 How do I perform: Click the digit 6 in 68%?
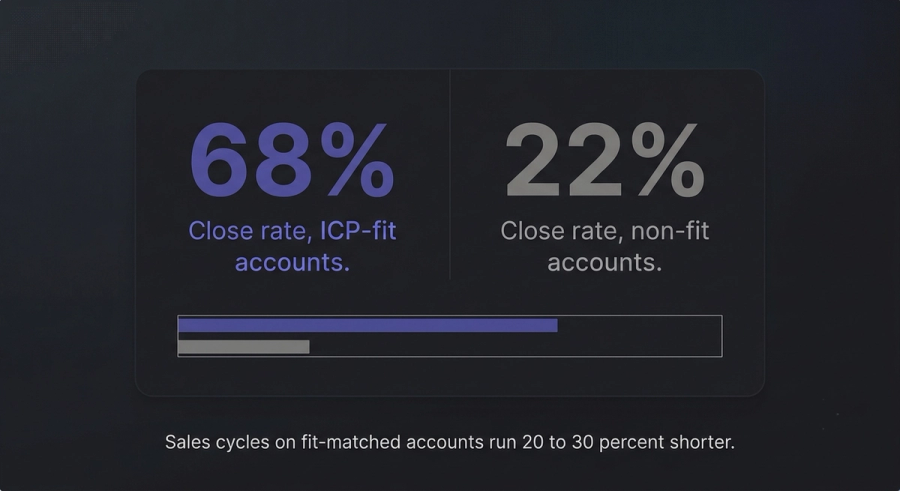click(221, 160)
